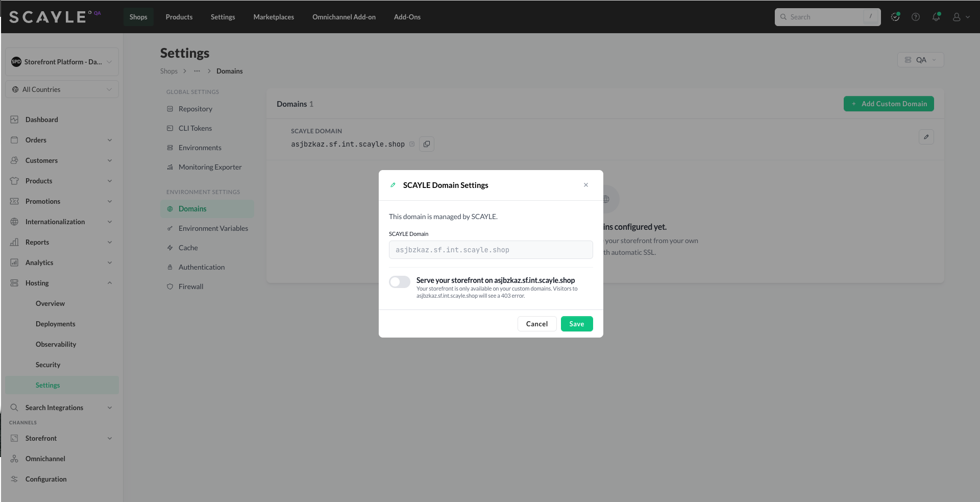Click the header Search field
This screenshot has width=980, height=502.
pyautogui.click(x=827, y=17)
